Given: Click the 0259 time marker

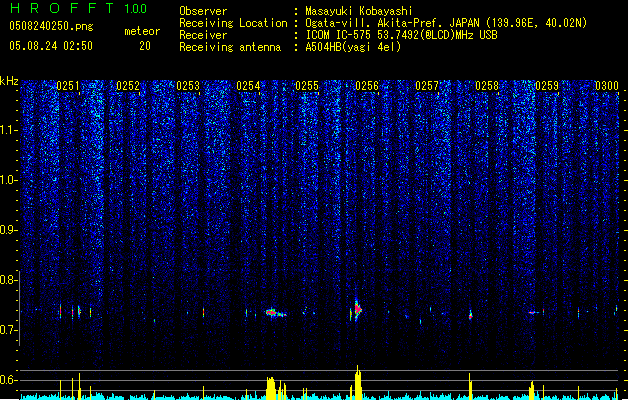Looking at the screenshot, I should point(547,86).
